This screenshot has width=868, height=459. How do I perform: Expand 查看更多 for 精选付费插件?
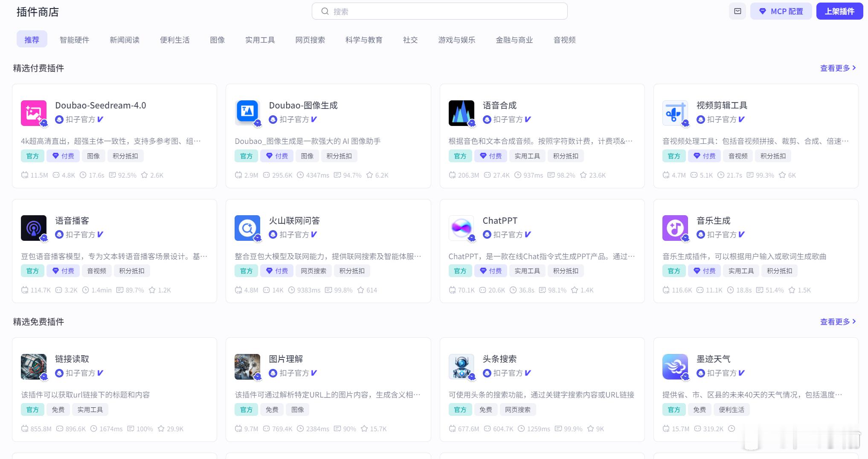838,68
